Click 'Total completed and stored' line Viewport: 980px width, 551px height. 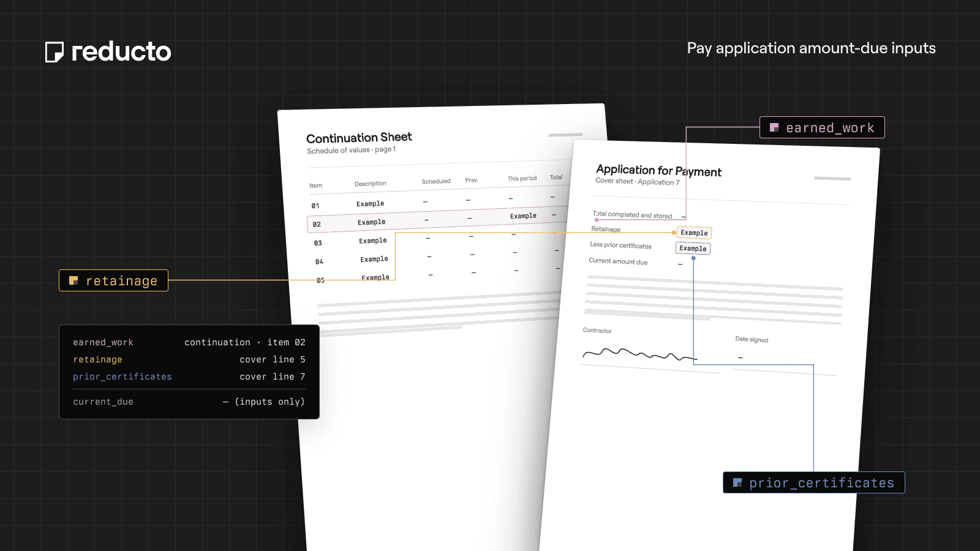(632, 215)
